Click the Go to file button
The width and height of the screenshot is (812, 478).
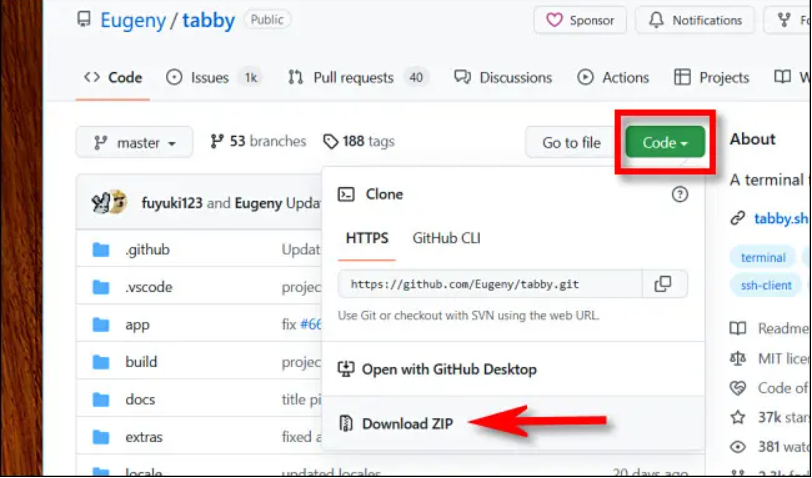571,142
